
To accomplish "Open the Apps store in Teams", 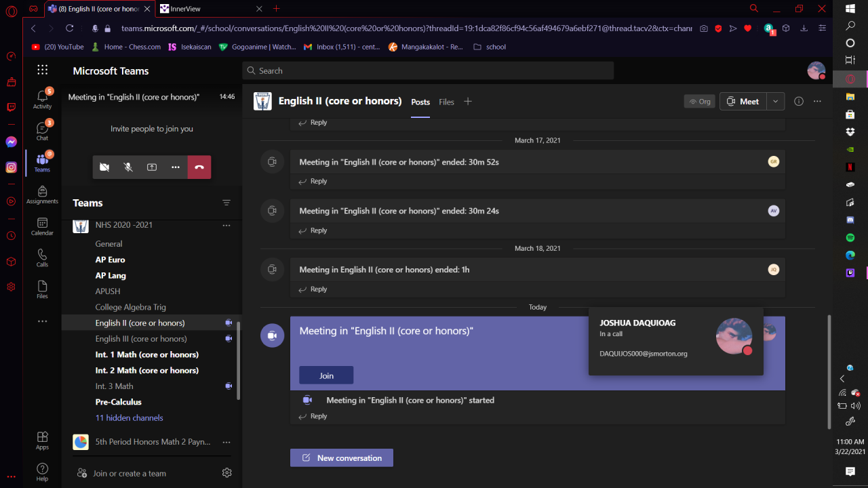I will pos(42,441).
